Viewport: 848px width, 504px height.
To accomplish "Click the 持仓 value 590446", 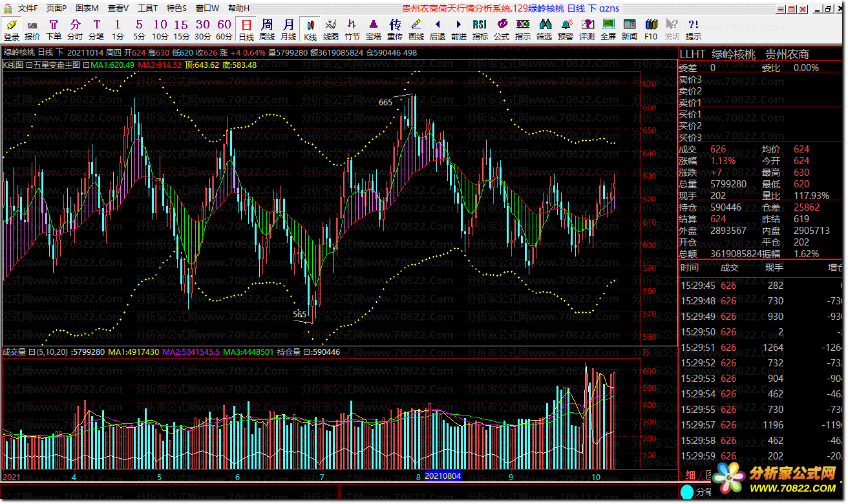I will pyautogui.click(x=726, y=207).
